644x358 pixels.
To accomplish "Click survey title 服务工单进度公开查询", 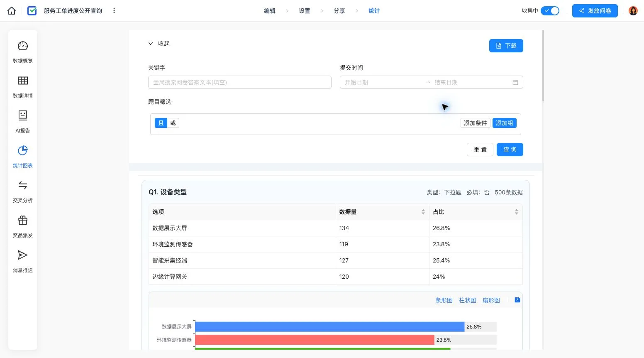I will click(x=73, y=11).
